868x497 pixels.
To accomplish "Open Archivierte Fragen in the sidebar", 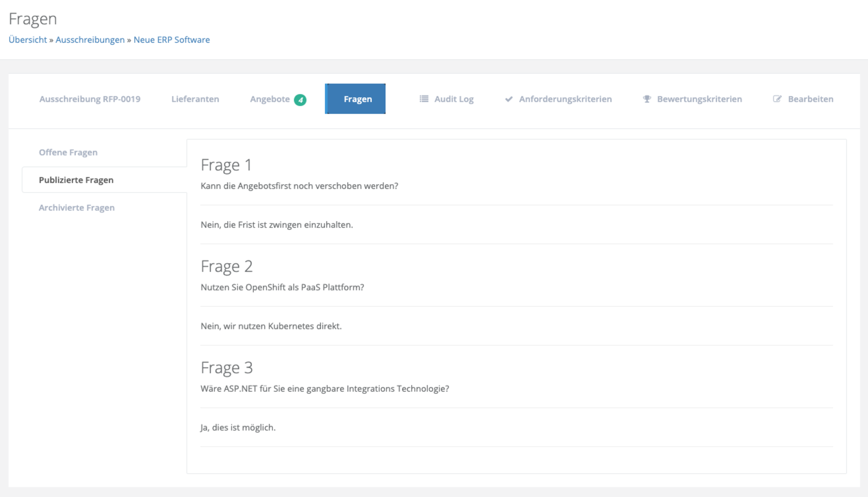I will (76, 208).
